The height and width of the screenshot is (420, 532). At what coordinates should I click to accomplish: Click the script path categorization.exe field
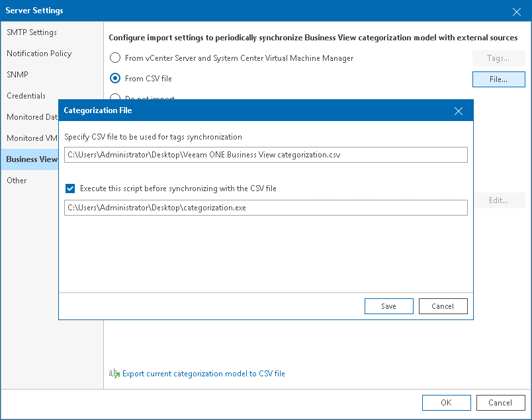266,208
